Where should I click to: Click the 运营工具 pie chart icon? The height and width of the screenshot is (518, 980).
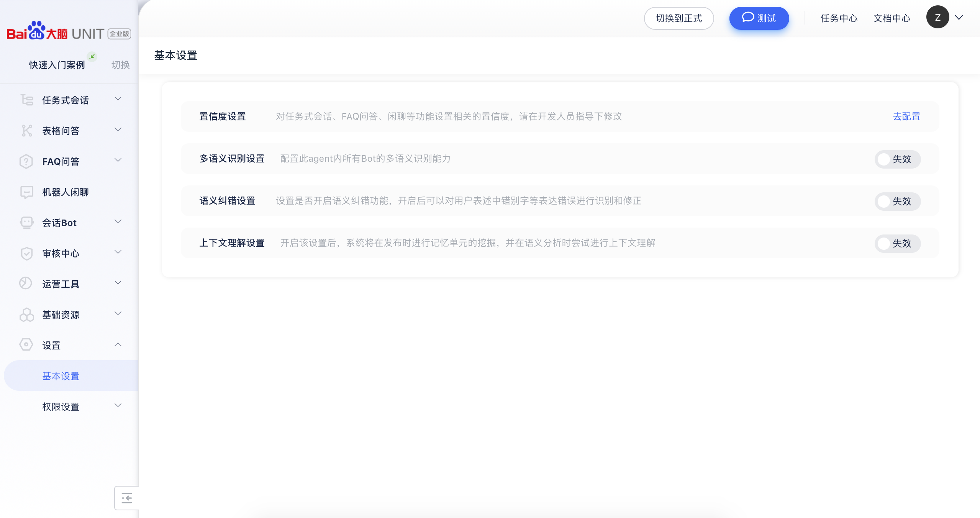point(26,283)
